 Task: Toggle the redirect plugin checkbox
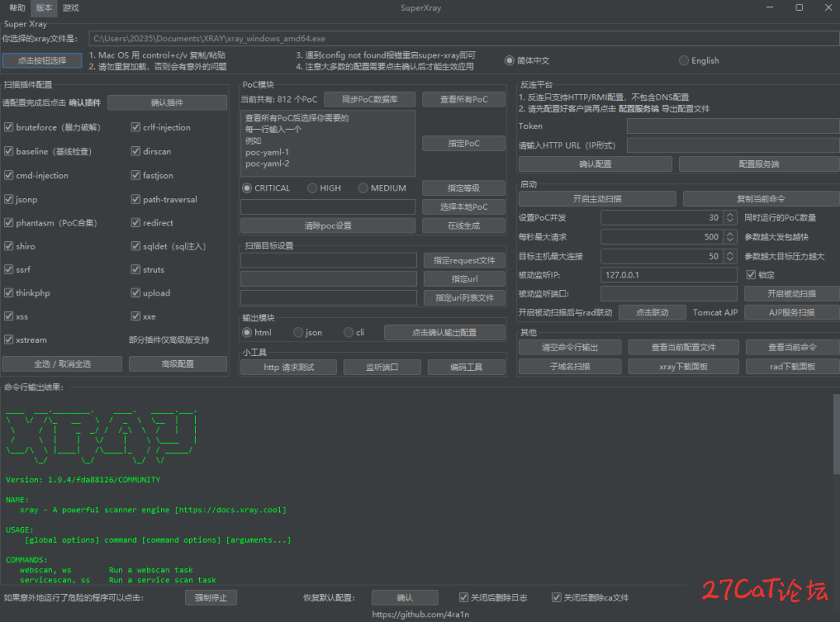(x=135, y=222)
